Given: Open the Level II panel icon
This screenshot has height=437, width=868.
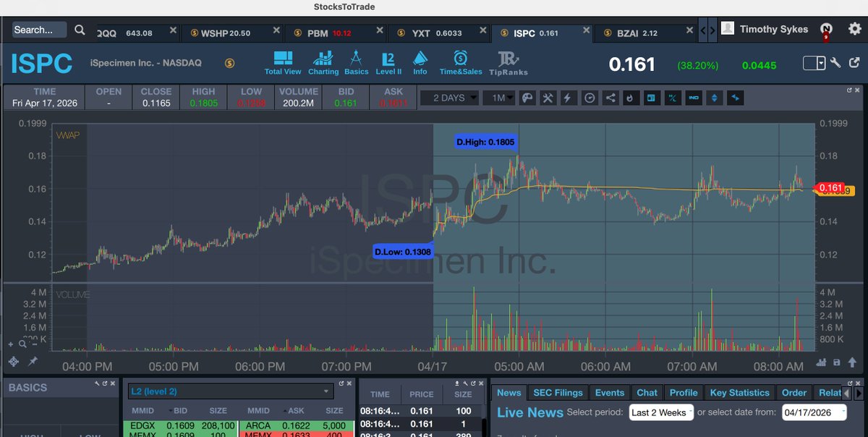Looking at the screenshot, I should pos(388,62).
